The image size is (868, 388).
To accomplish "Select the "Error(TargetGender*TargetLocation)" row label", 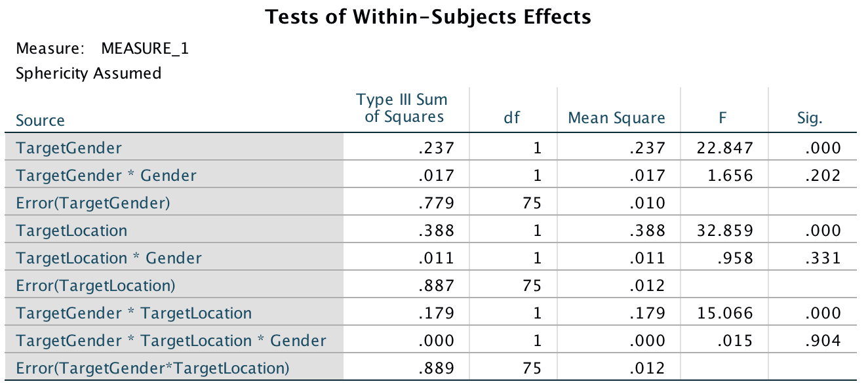I will pyautogui.click(x=153, y=368).
